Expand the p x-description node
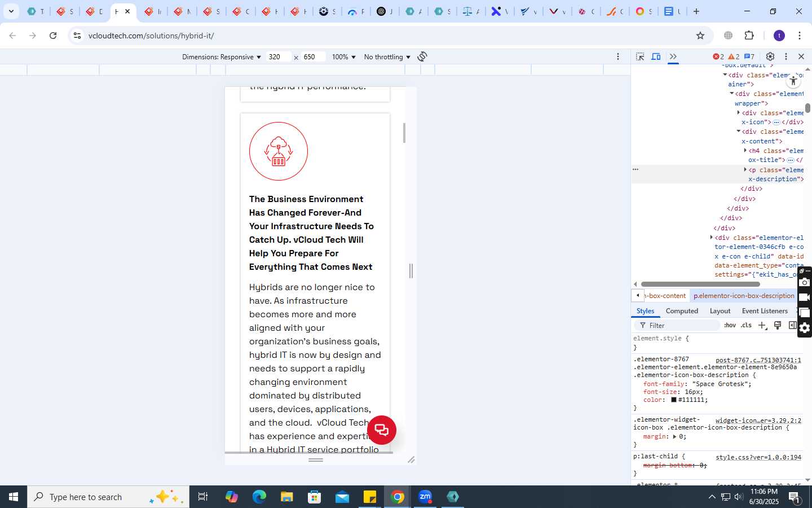Image resolution: width=812 pixels, height=508 pixels. click(745, 170)
